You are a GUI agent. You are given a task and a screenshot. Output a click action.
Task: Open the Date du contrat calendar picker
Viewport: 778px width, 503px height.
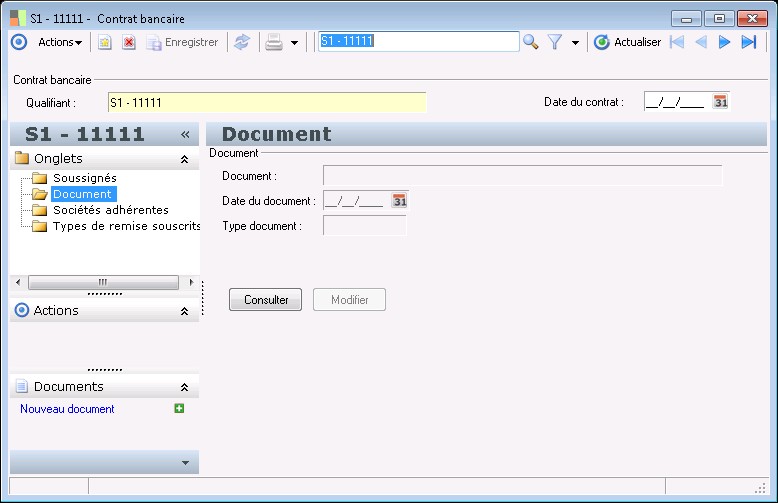(x=720, y=102)
